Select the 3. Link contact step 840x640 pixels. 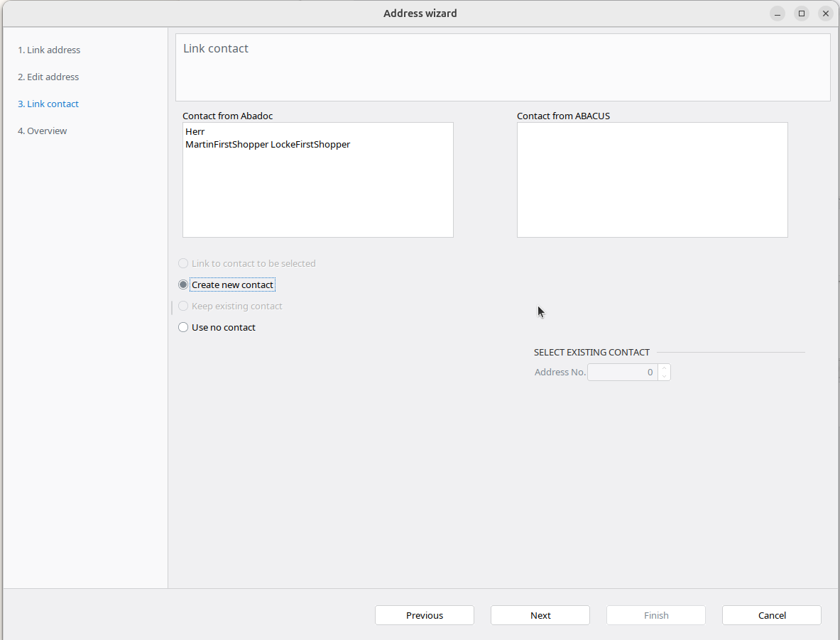click(48, 104)
